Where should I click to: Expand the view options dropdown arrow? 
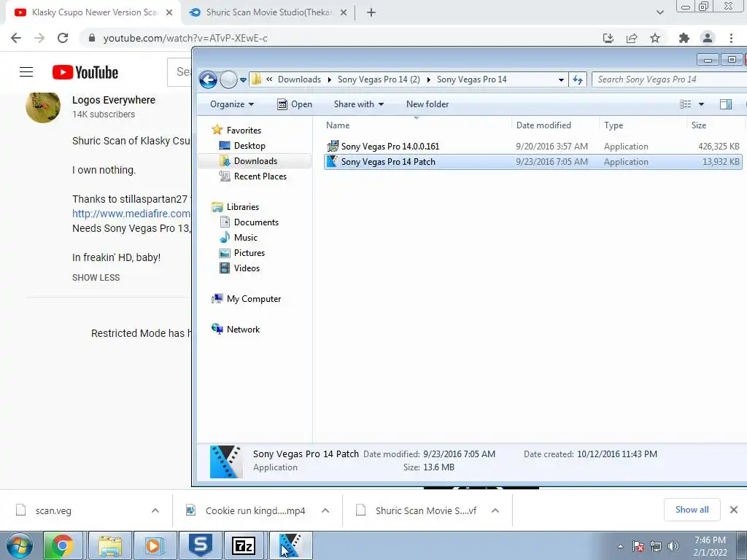point(701,104)
